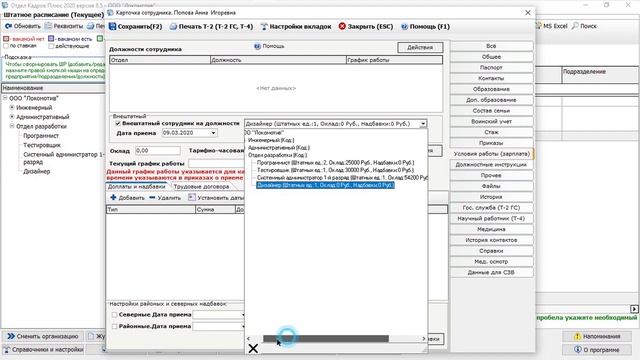The height and width of the screenshot is (360, 640).
Task: Expand the Инженерный department node
Action: point(12,107)
